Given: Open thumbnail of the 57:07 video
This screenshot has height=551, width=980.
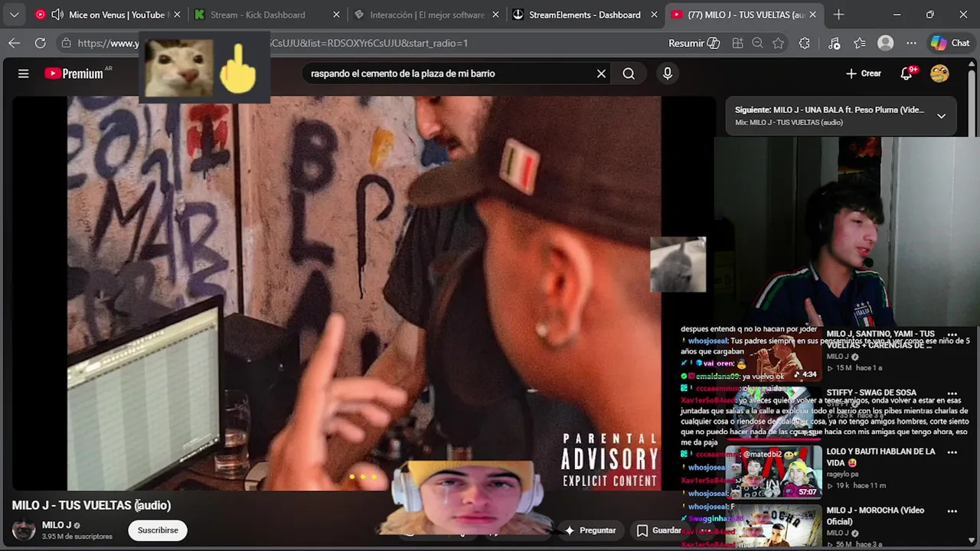Looking at the screenshot, I should pyautogui.click(x=773, y=472).
